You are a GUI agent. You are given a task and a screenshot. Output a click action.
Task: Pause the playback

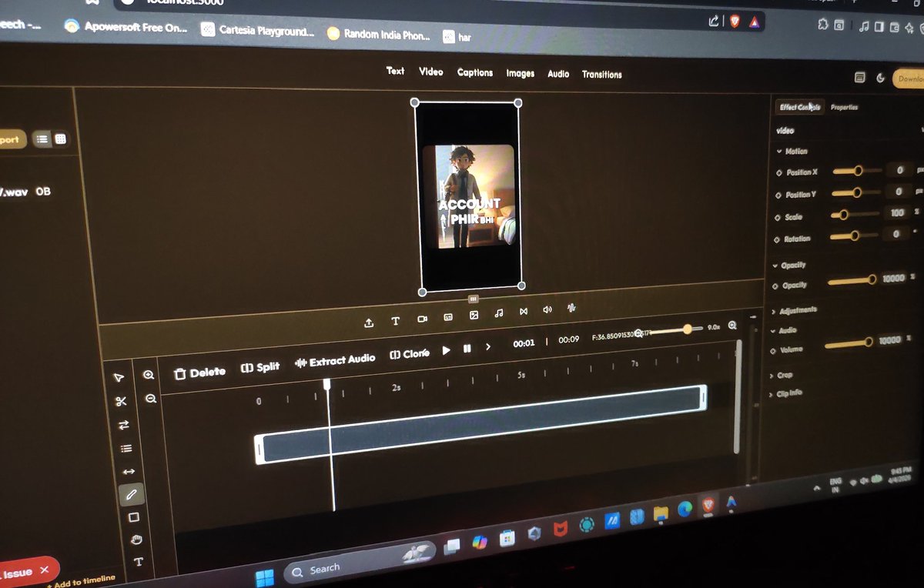tap(467, 349)
